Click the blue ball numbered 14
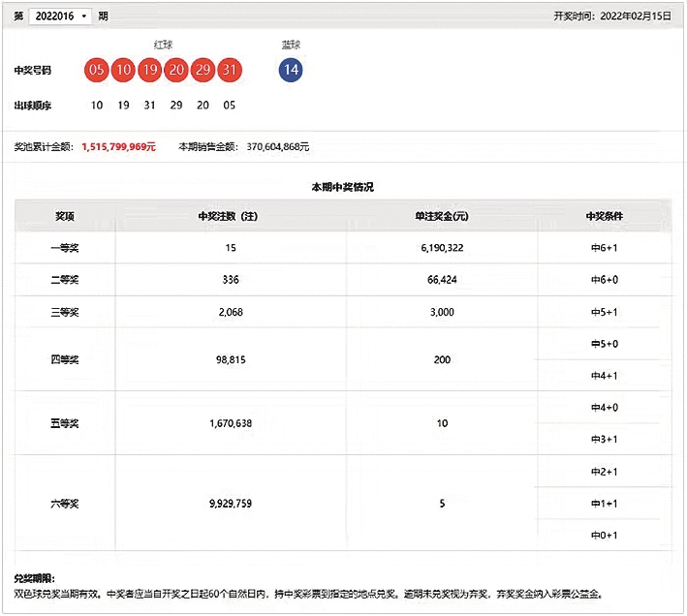This screenshot has height=616, width=687. coord(290,70)
